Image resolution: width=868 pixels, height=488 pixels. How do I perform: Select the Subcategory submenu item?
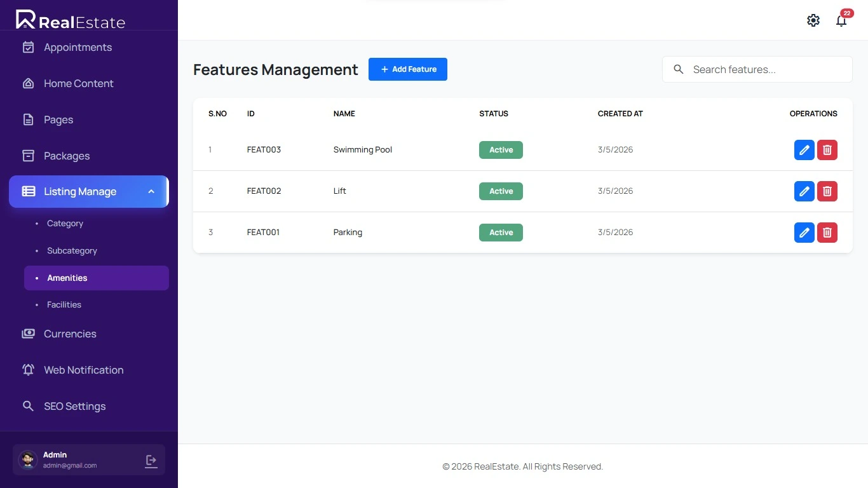(72, 251)
